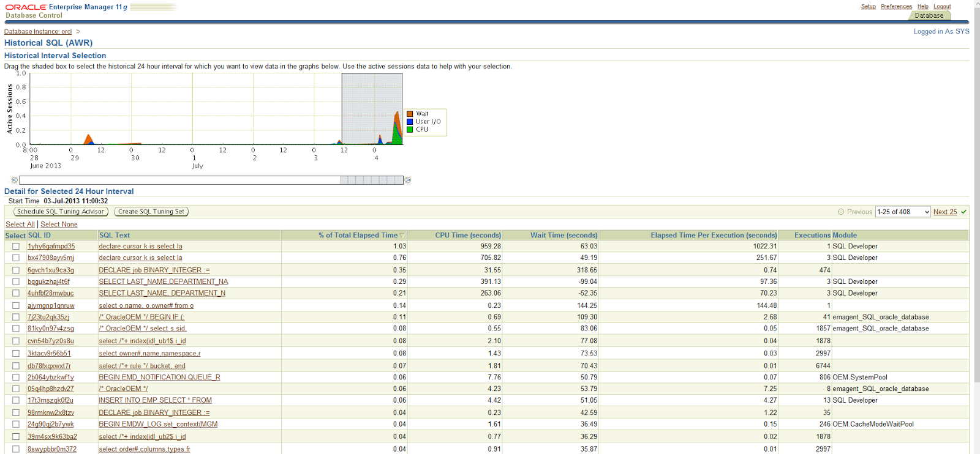Screen dimensions: 980x454
Task: Click the right scroll arrow under the chart
Action: (x=408, y=180)
